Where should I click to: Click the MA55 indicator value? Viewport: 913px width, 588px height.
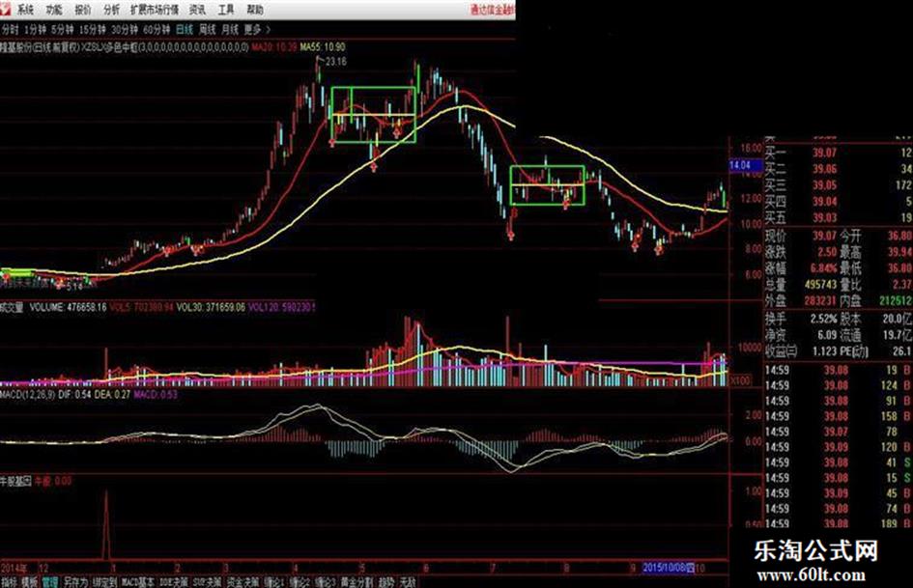click(x=323, y=46)
